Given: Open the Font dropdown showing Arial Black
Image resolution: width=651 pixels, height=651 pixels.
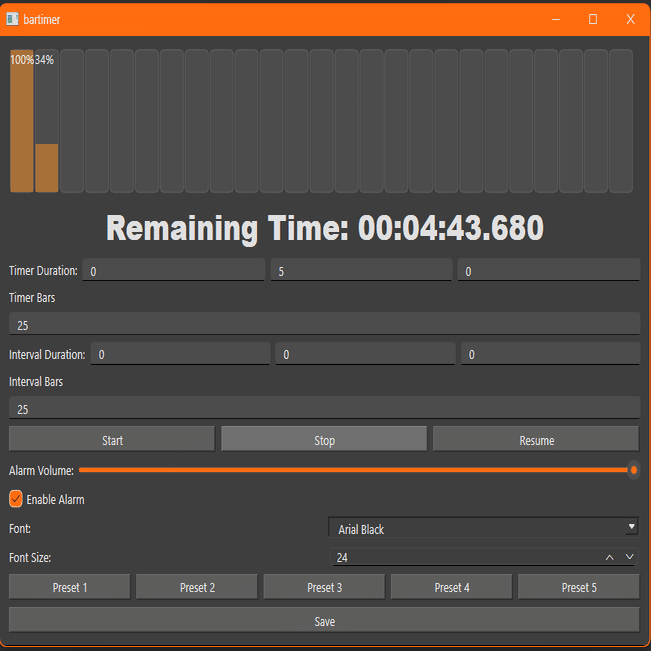Looking at the screenshot, I should coord(484,528).
